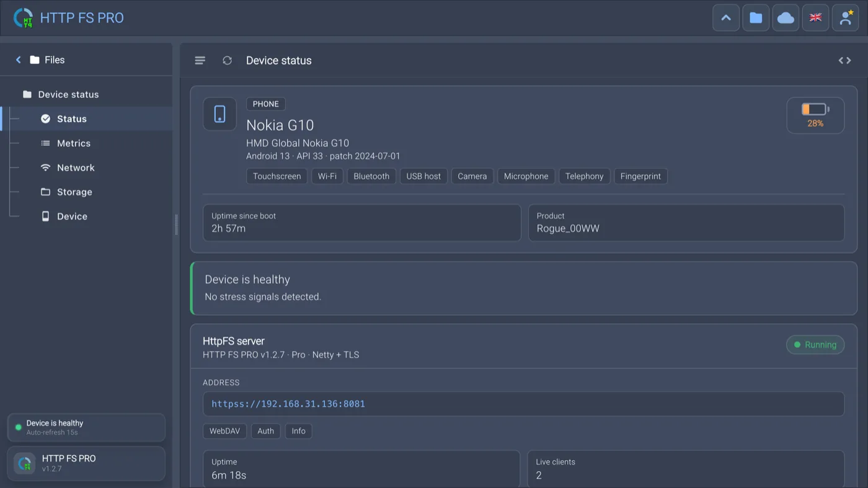This screenshot has height=488, width=868.
Task: Change language via the UK flag button
Action: coord(815,18)
